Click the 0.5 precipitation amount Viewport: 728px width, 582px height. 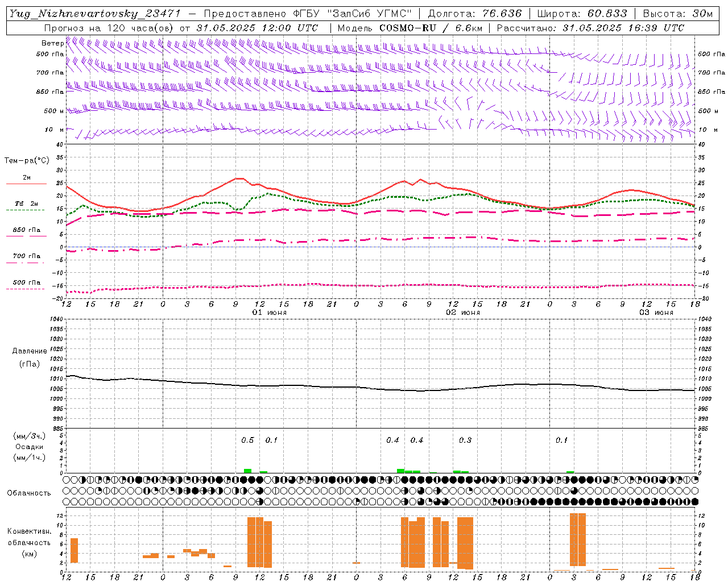point(247,440)
